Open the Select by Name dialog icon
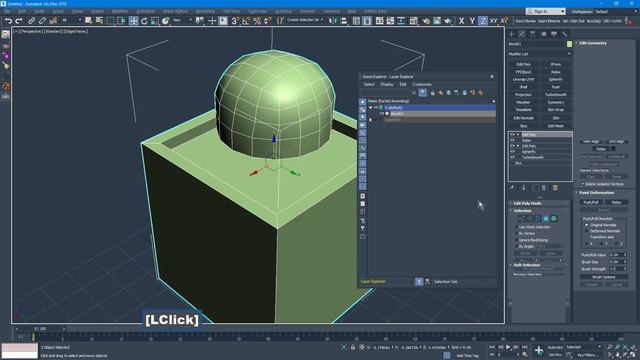This screenshot has width=640, height=360. point(99,20)
